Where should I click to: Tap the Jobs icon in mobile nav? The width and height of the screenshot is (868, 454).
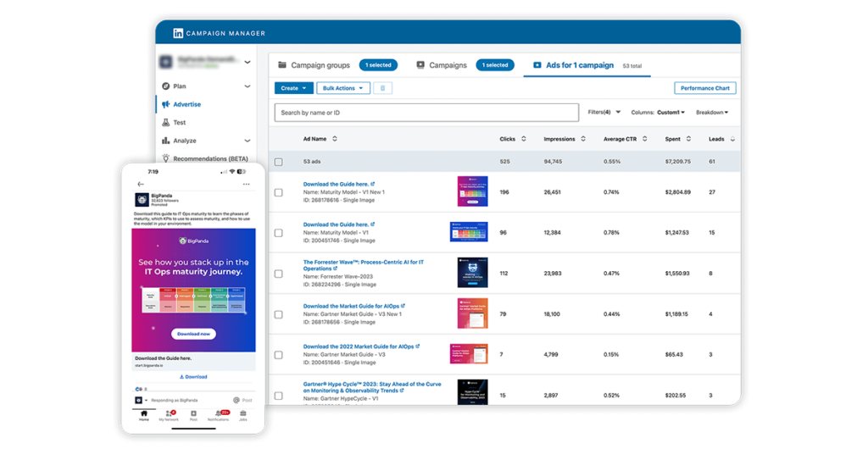(243, 415)
